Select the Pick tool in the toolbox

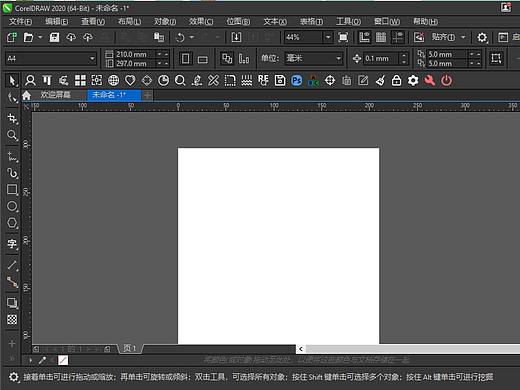click(12, 81)
